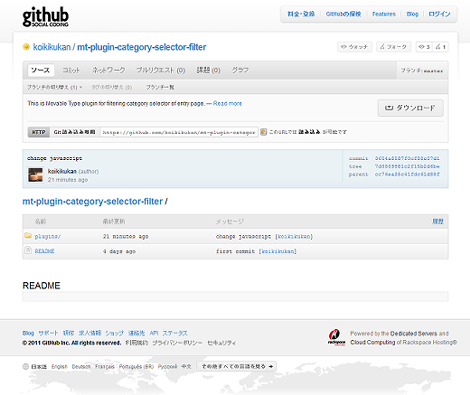Click the Download button
470x395 pixels.
[410, 108]
